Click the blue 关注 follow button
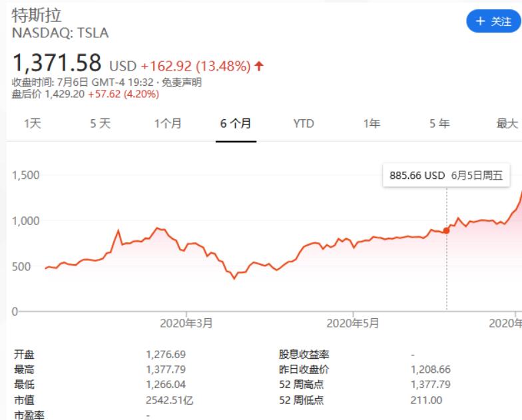Screen dimensions: 522x420 coord(494,21)
